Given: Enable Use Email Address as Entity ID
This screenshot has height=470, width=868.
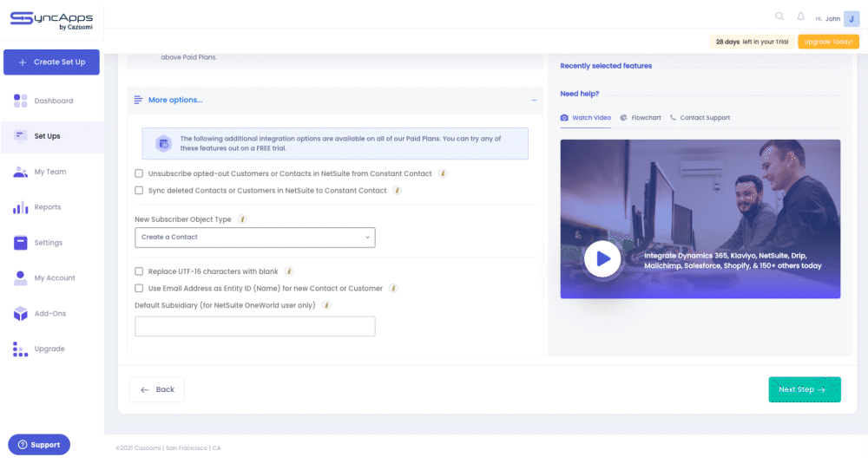Looking at the screenshot, I should (139, 289).
